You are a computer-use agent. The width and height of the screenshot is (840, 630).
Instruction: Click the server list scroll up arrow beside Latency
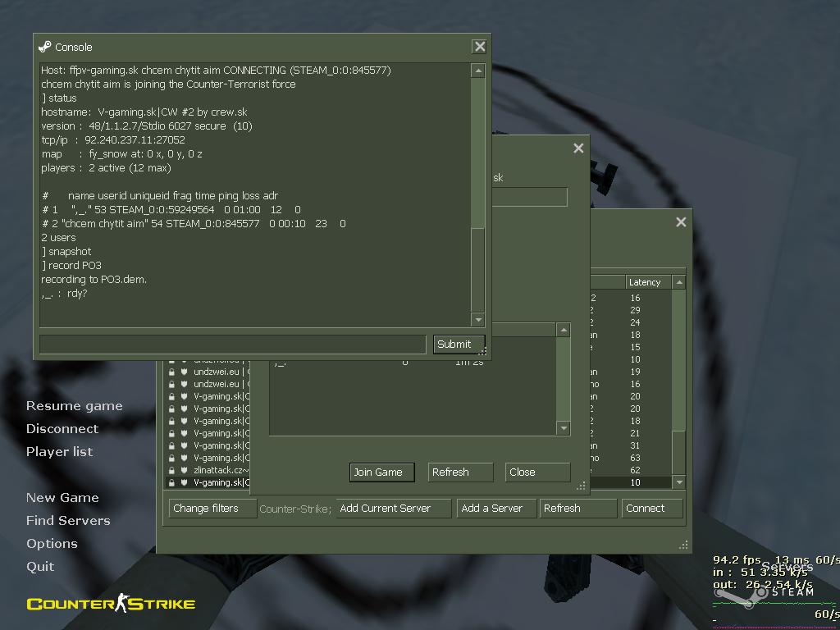pos(678,282)
